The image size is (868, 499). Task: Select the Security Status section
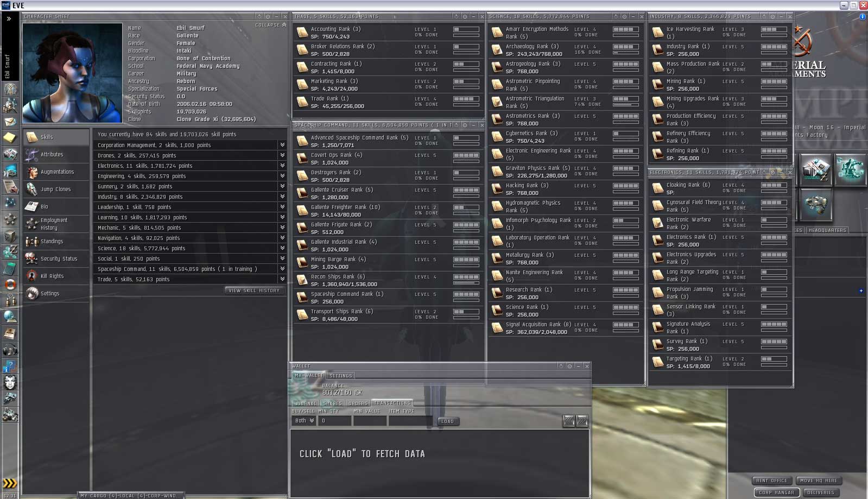point(56,259)
